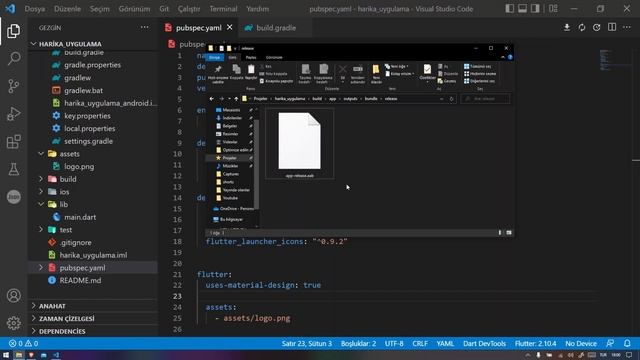The height and width of the screenshot is (360, 640).
Task: Open Source Control view
Action: (13, 86)
